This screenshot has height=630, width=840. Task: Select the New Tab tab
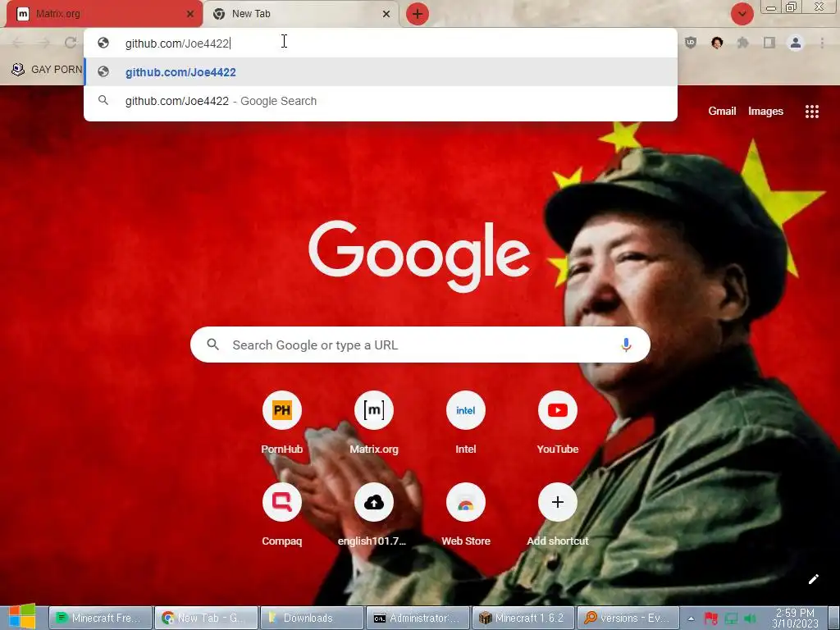click(x=301, y=14)
